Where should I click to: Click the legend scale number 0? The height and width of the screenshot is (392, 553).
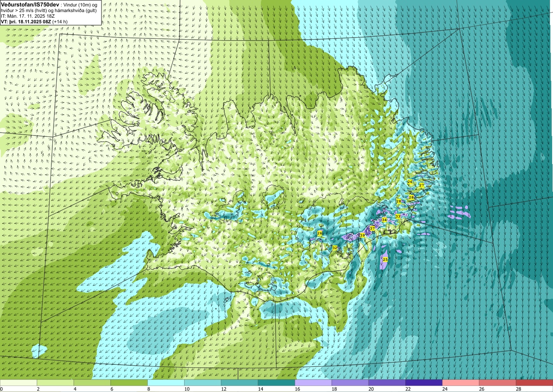[2, 389]
